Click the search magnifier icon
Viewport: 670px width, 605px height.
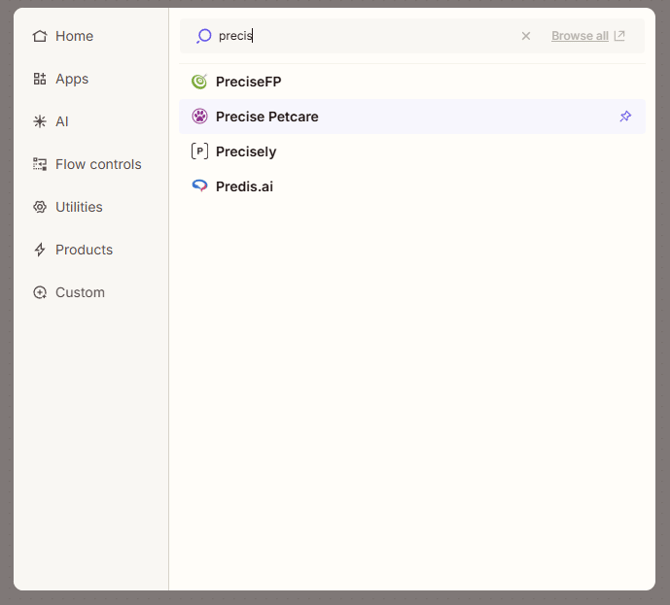pos(204,36)
